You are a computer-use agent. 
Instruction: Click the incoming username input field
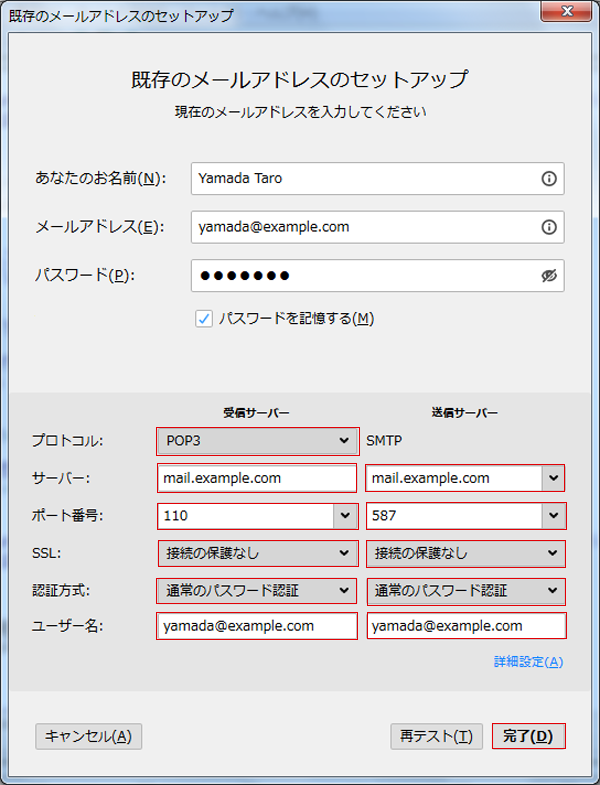(257, 626)
